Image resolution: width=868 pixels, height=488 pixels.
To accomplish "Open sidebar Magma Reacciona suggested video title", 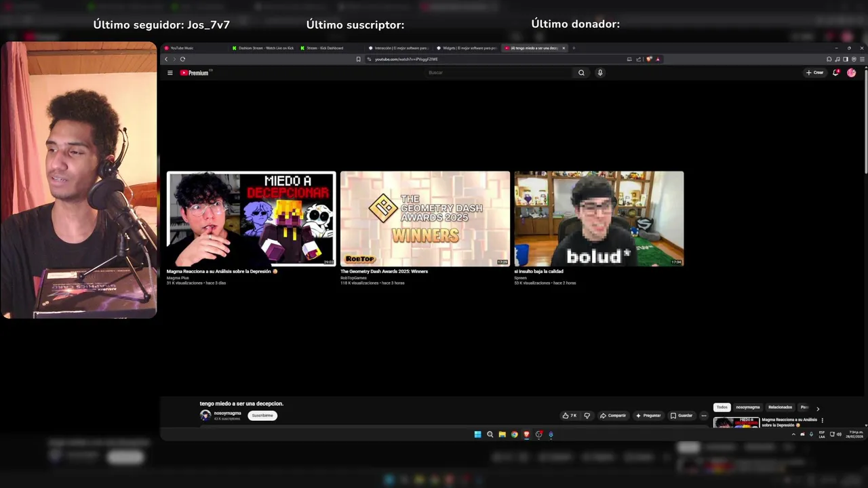I will (789, 422).
